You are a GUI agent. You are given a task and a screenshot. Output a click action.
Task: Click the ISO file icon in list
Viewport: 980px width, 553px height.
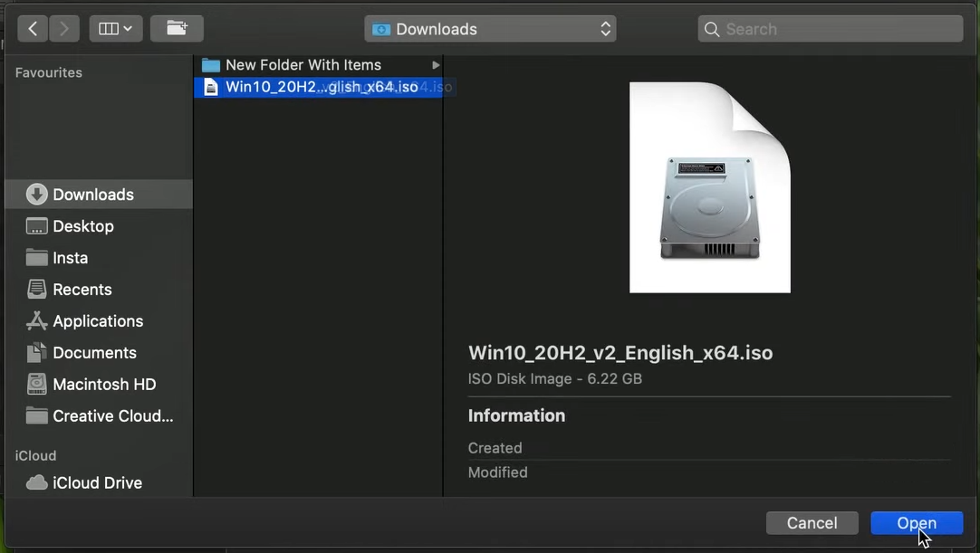pos(211,87)
